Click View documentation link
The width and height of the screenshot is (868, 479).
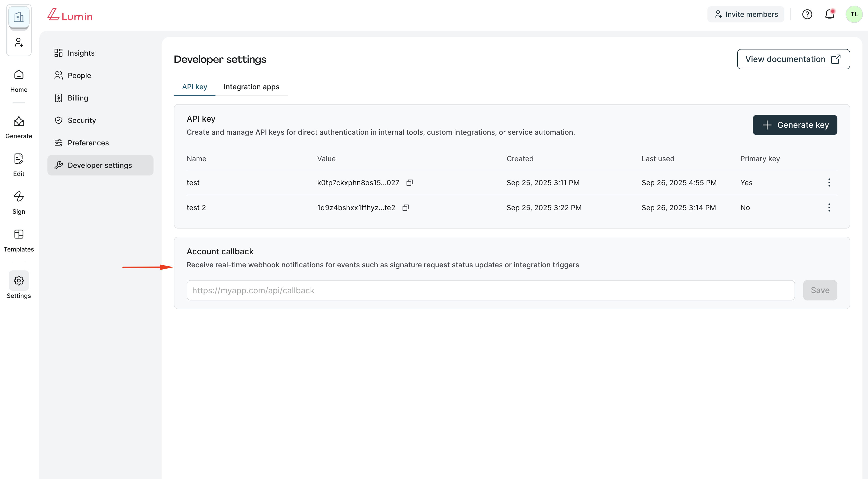tap(793, 59)
